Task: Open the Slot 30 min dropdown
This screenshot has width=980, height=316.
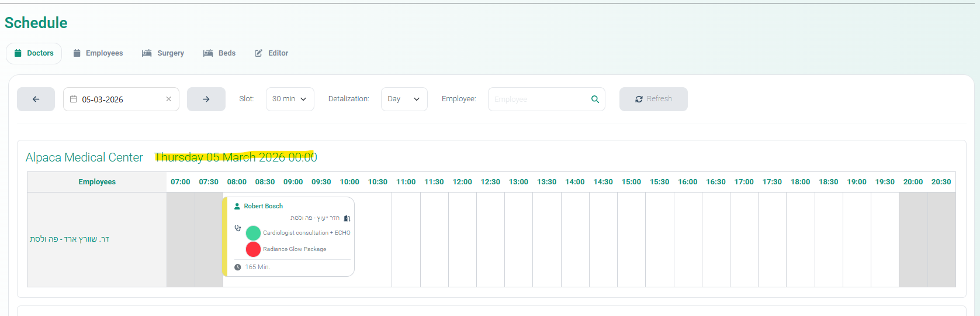Action: click(290, 99)
